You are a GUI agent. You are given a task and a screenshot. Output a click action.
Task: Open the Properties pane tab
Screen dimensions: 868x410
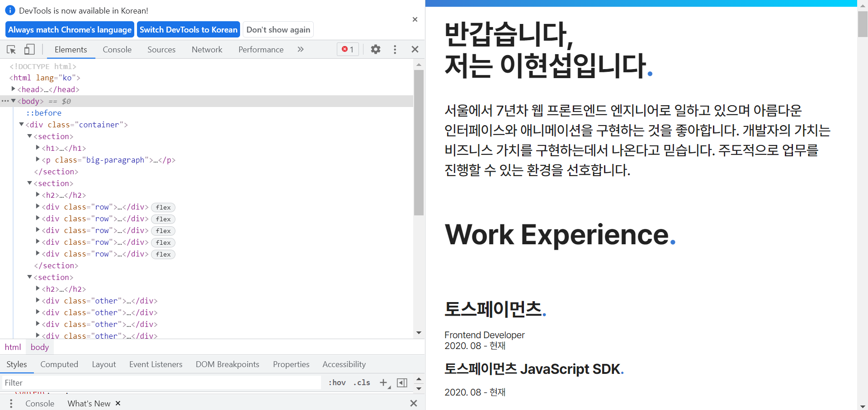click(291, 364)
